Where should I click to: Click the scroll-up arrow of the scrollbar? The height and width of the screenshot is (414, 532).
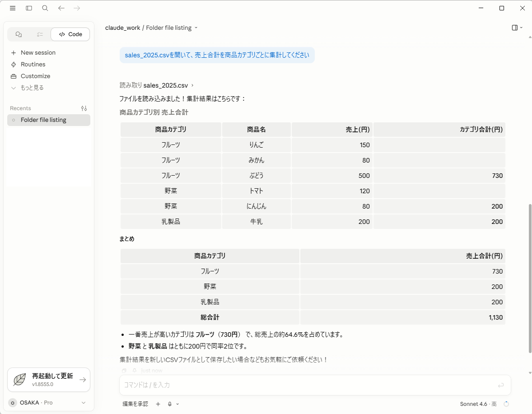[530, 37]
